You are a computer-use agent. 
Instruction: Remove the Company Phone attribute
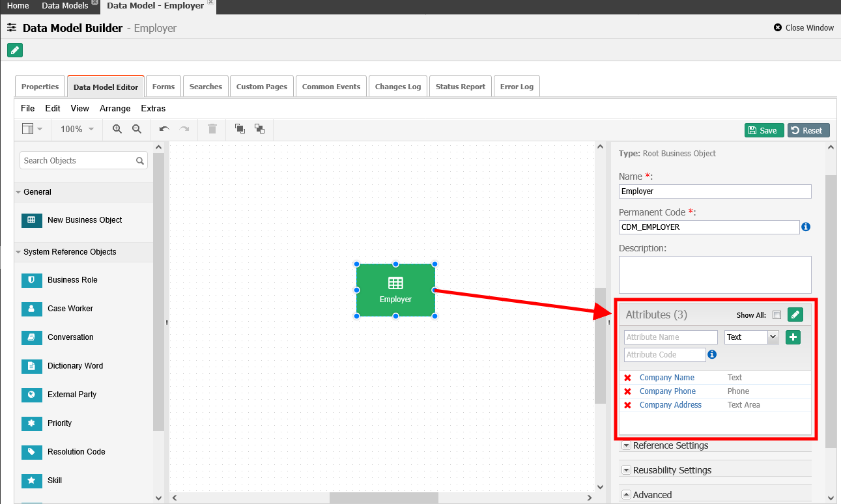click(628, 391)
